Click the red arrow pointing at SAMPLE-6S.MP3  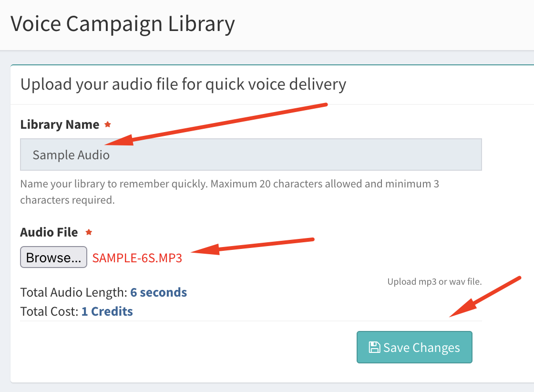coord(252,246)
